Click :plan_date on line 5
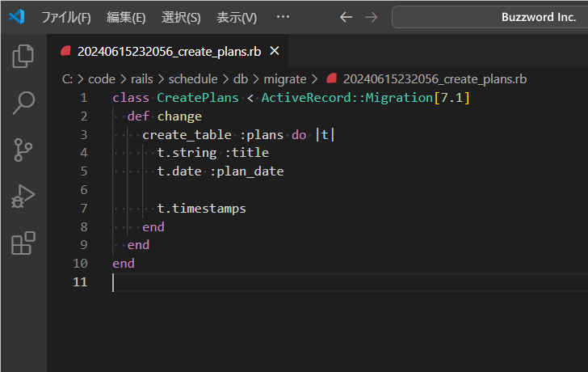Screen dimensions: 588x372 247,171
